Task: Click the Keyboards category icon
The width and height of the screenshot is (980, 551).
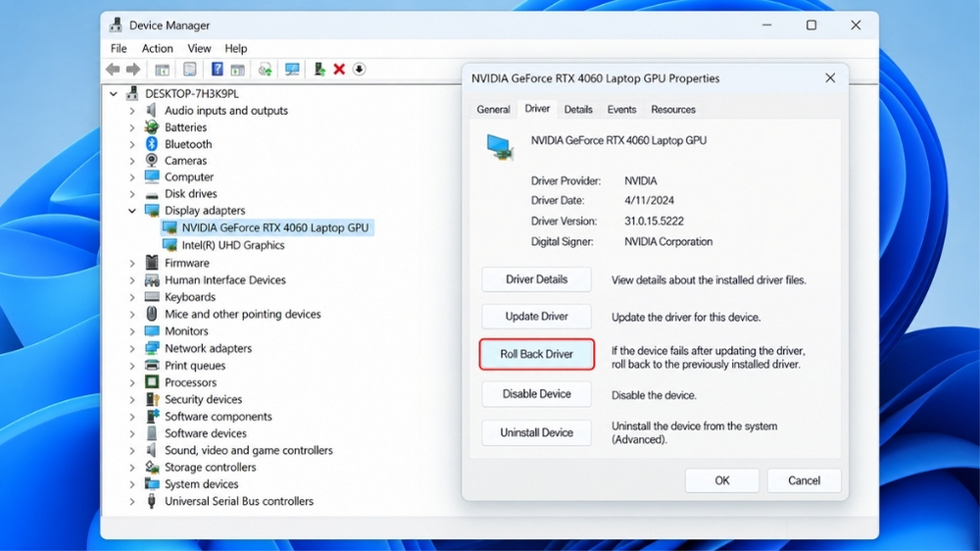Action: pos(152,297)
